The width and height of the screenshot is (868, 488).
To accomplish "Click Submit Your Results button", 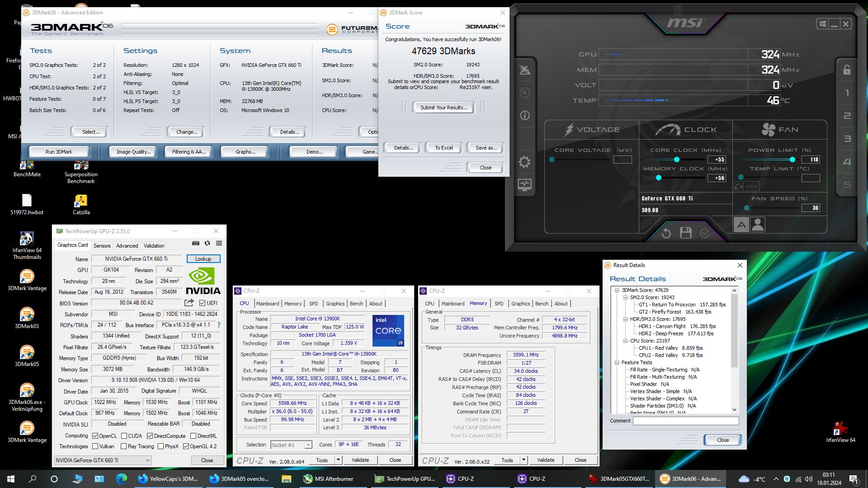I will (443, 108).
